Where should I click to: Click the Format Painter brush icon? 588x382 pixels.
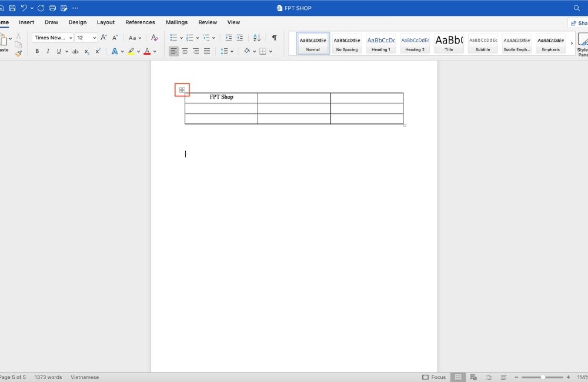coord(18,53)
